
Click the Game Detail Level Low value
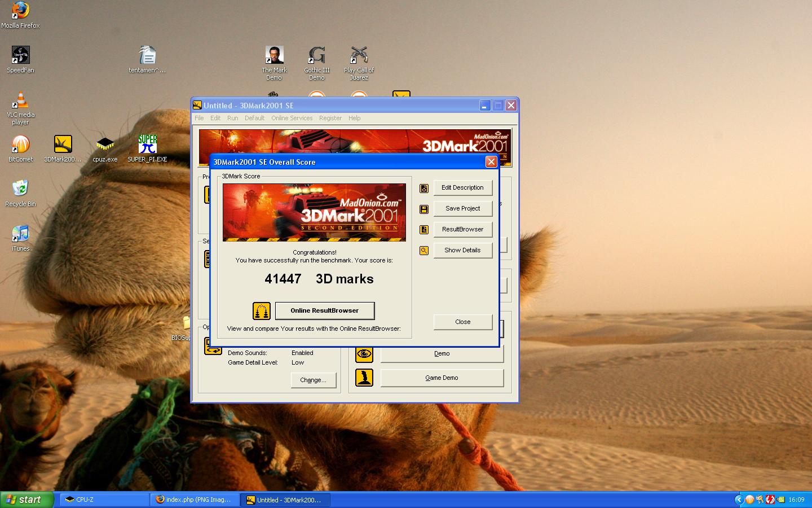[298, 362]
